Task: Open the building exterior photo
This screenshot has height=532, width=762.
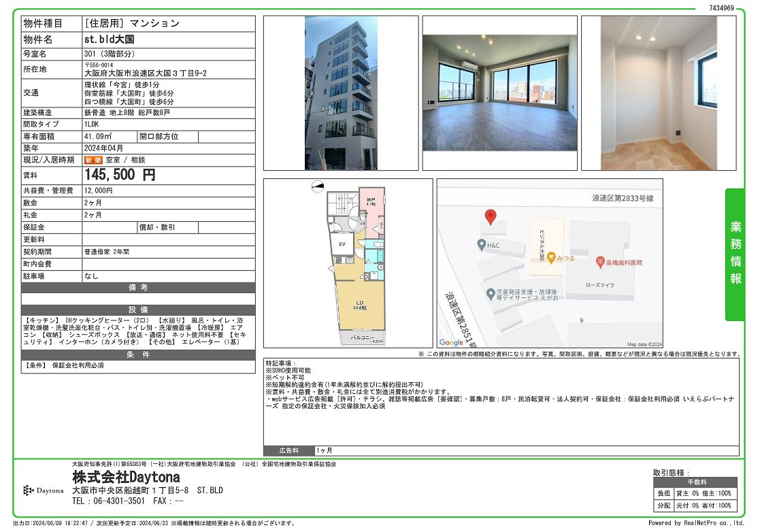Action: tap(341, 93)
